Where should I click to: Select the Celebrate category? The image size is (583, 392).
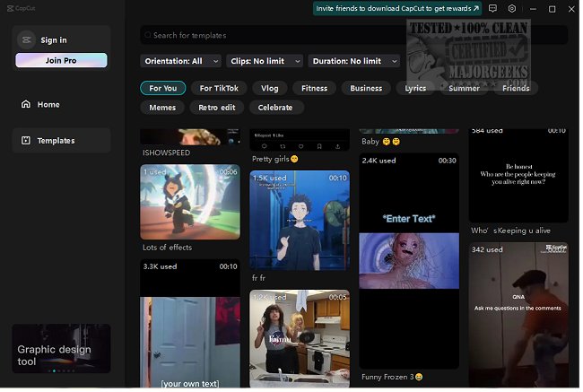coord(277,108)
